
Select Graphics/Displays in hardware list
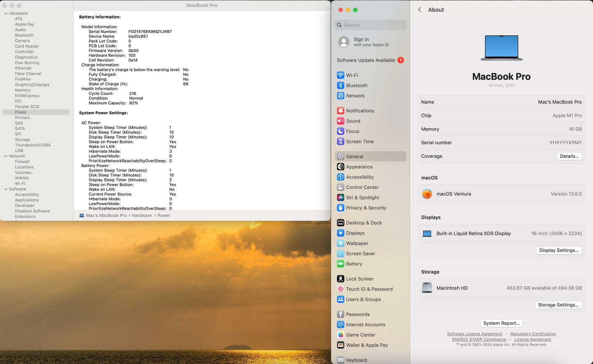point(32,85)
